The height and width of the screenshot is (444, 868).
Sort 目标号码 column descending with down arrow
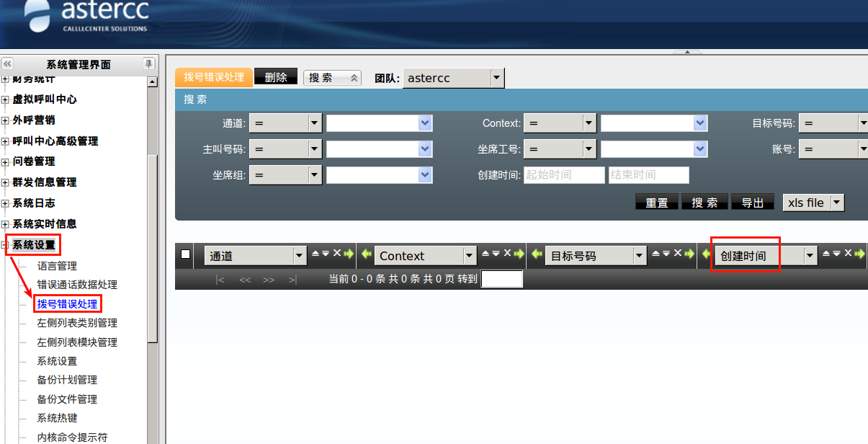(x=666, y=254)
